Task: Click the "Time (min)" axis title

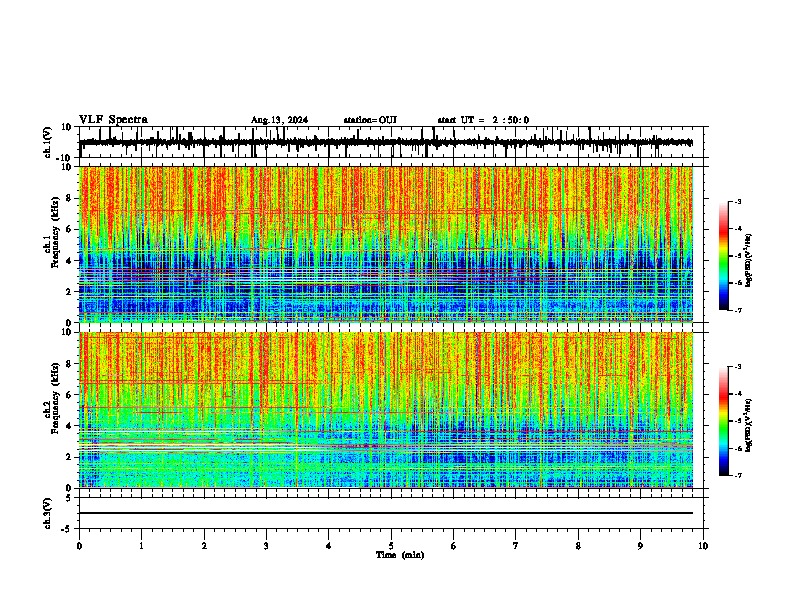Action: 400,555
